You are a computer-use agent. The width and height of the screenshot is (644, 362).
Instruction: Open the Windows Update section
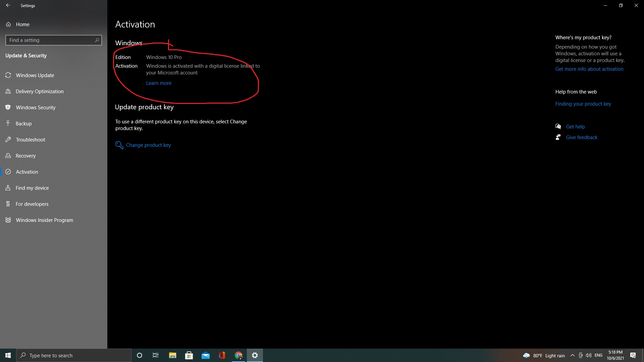click(x=54, y=75)
